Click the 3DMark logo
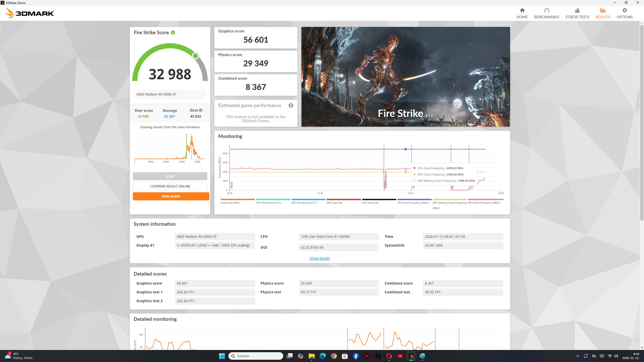The image size is (644, 362). [29, 13]
